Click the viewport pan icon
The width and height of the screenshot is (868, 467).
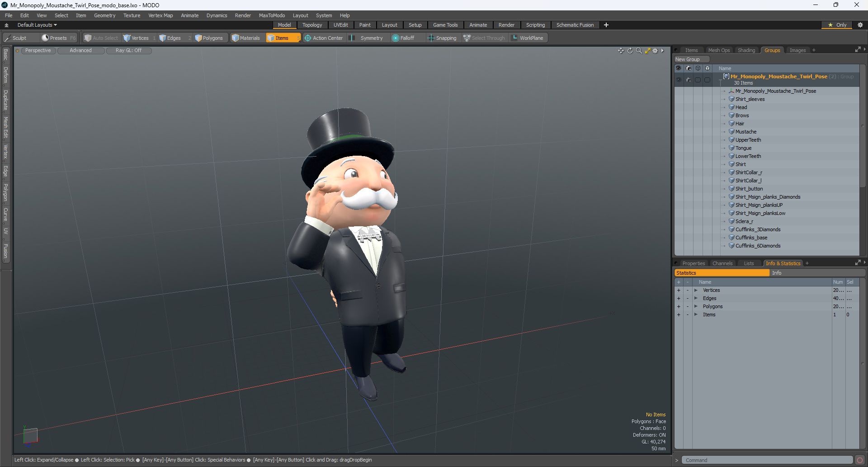tap(621, 51)
